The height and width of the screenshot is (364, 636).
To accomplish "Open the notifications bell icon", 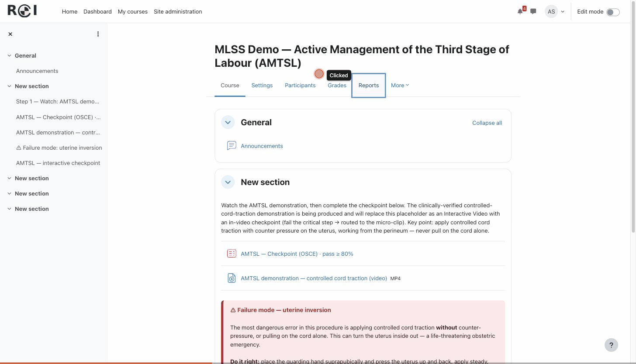I will tap(520, 12).
